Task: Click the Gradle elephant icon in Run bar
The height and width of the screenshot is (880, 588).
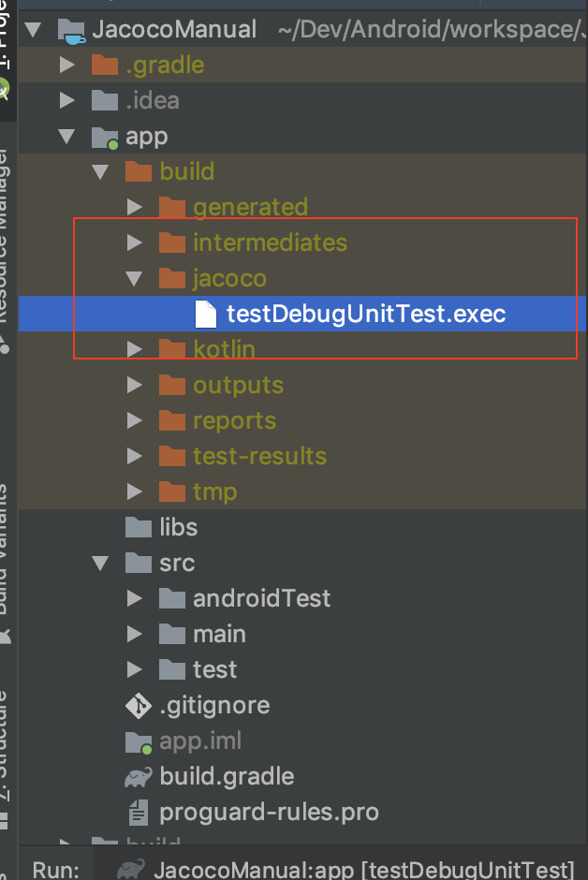Action: click(131, 870)
